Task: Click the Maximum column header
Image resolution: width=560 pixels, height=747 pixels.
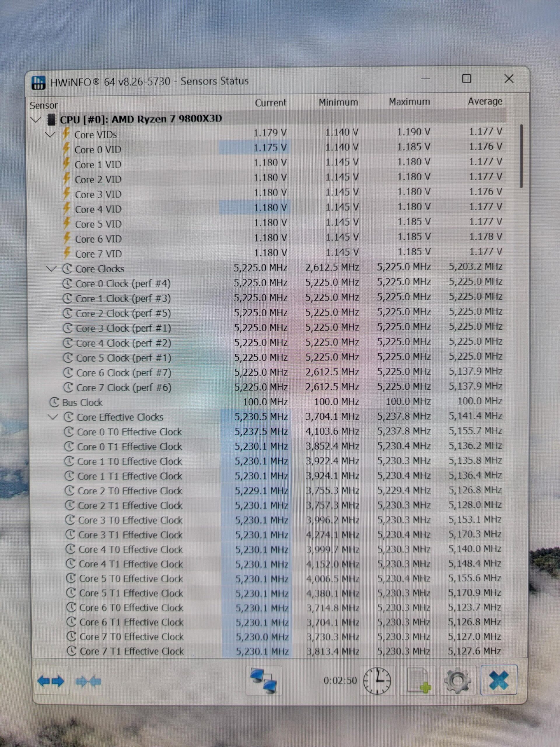Action: click(x=409, y=102)
